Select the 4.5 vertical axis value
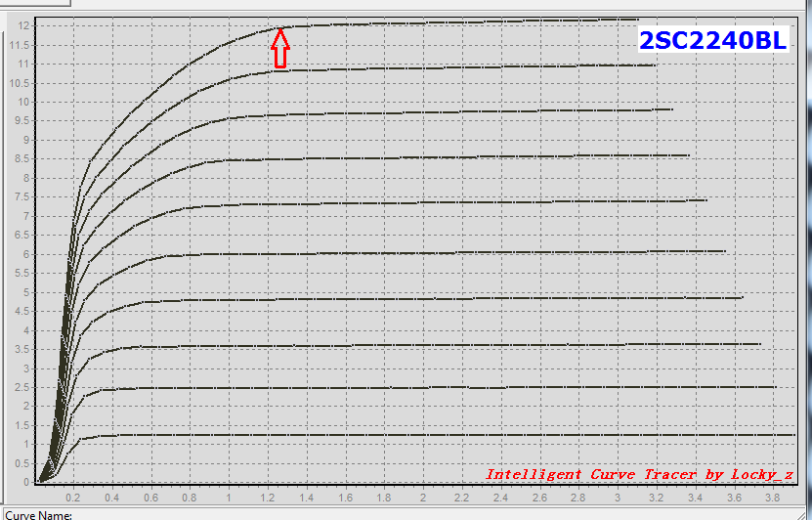The width and height of the screenshot is (812, 520). coord(23,312)
